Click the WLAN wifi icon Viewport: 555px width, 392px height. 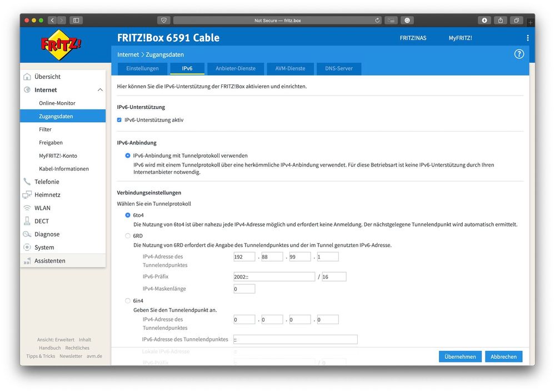(x=27, y=208)
